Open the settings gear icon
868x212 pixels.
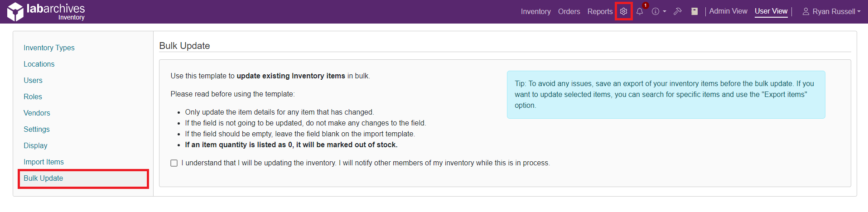[624, 11]
